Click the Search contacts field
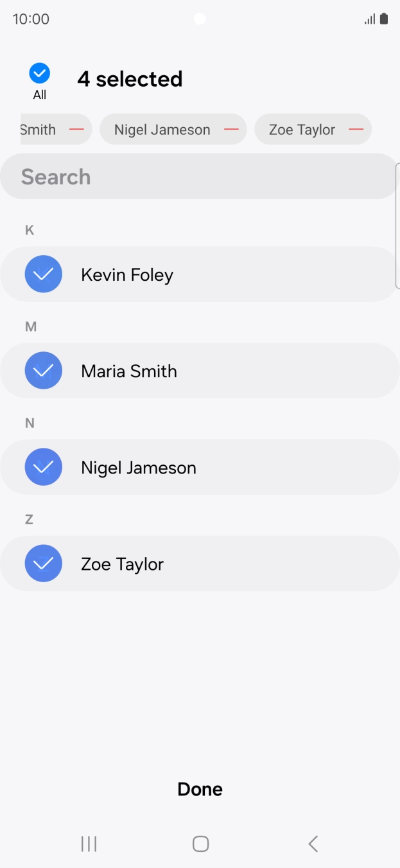The width and height of the screenshot is (400, 868). click(x=193, y=177)
